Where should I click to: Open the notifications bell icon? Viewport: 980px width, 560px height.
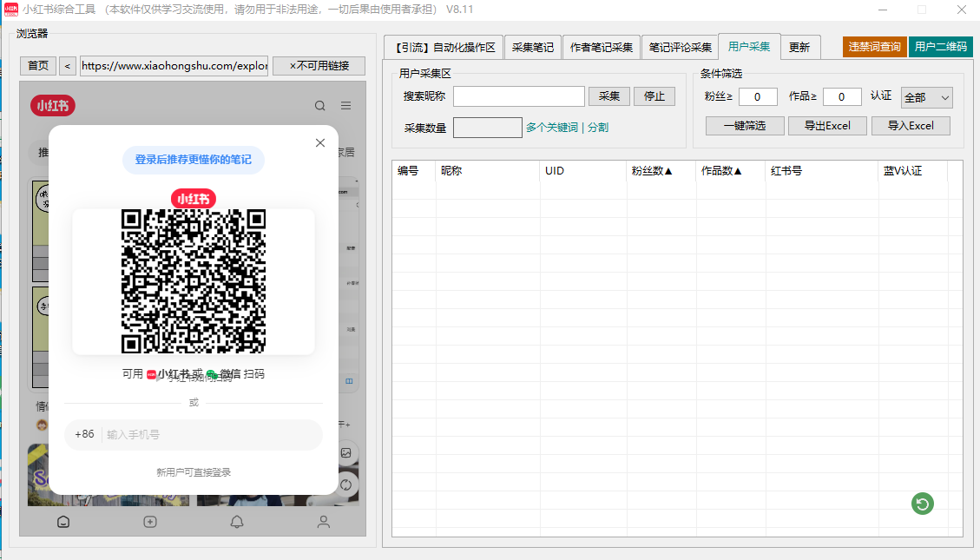coord(236,522)
